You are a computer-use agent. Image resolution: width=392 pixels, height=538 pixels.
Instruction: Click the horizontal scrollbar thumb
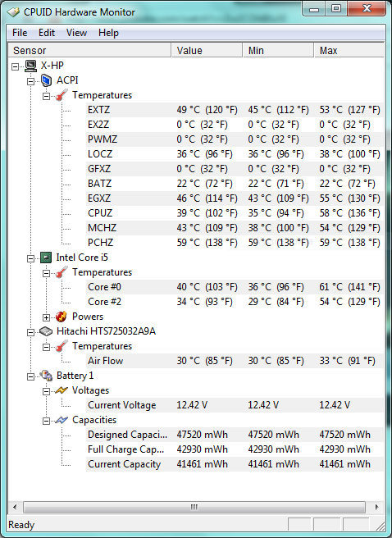[x=194, y=507]
